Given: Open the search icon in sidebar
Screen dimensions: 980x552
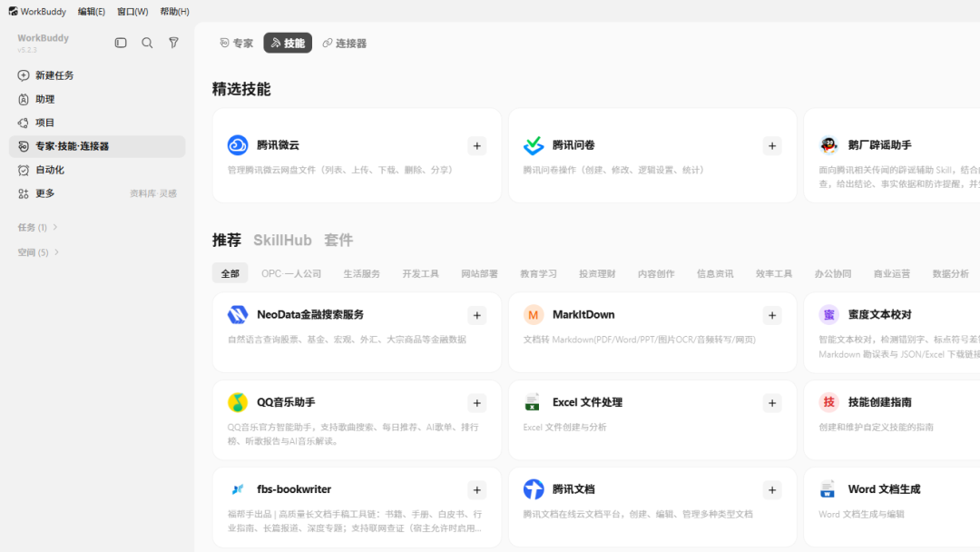Looking at the screenshot, I should coord(147,43).
